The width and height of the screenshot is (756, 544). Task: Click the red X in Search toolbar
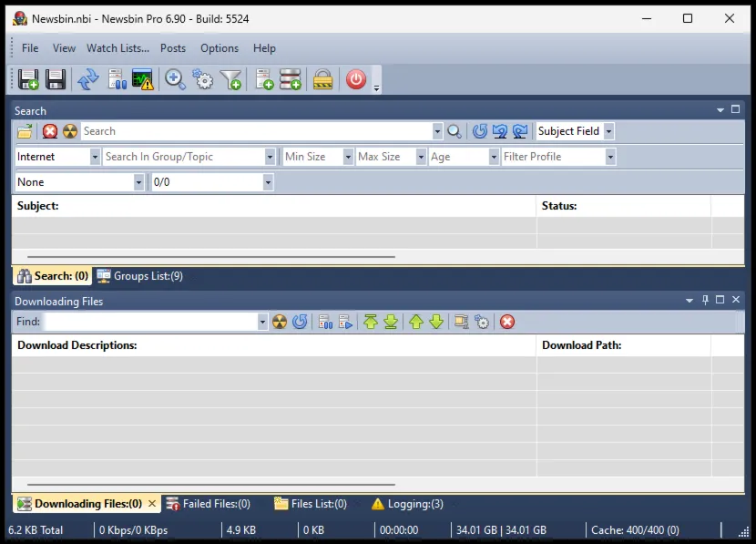tap(50, 131)
